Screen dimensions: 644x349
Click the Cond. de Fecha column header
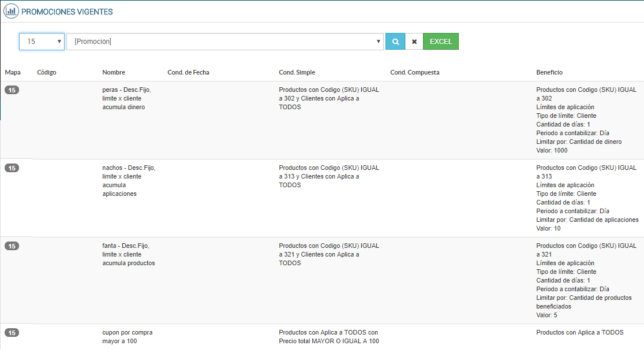click(188, 72)
